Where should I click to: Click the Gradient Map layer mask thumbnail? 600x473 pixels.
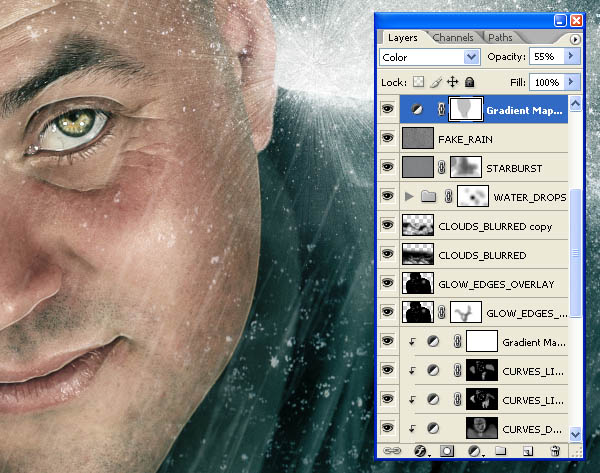pos(465,109)
